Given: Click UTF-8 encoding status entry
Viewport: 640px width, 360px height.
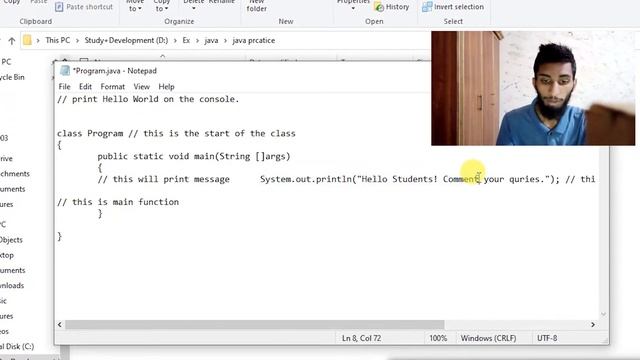Looking at the screenshot, I should 547,338.
